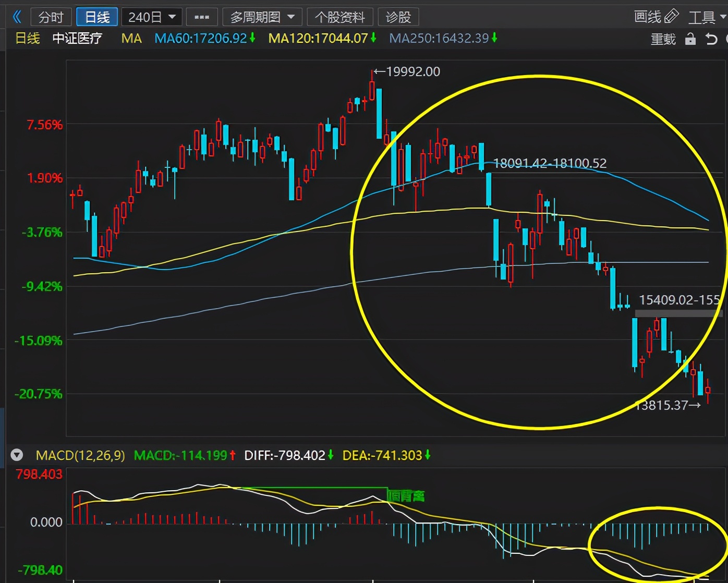Select the MA60 moving average label
Screen dimensions: 728x583
[x=205, y=38]
